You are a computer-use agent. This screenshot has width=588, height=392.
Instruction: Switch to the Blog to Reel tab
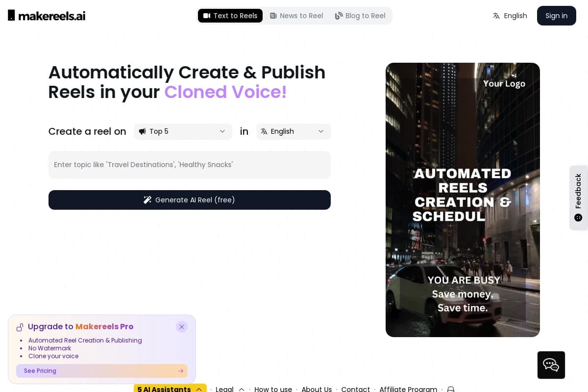click(360, 16)
